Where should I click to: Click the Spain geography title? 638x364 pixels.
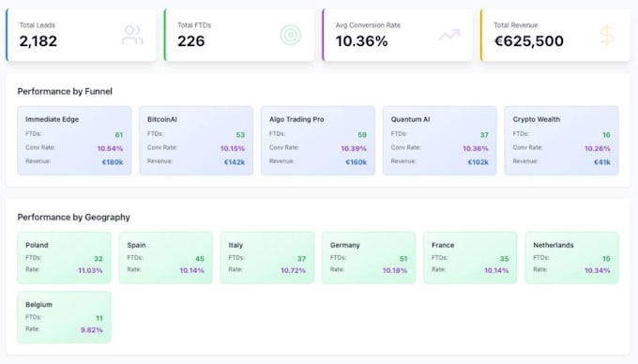[x=136, y=245]
